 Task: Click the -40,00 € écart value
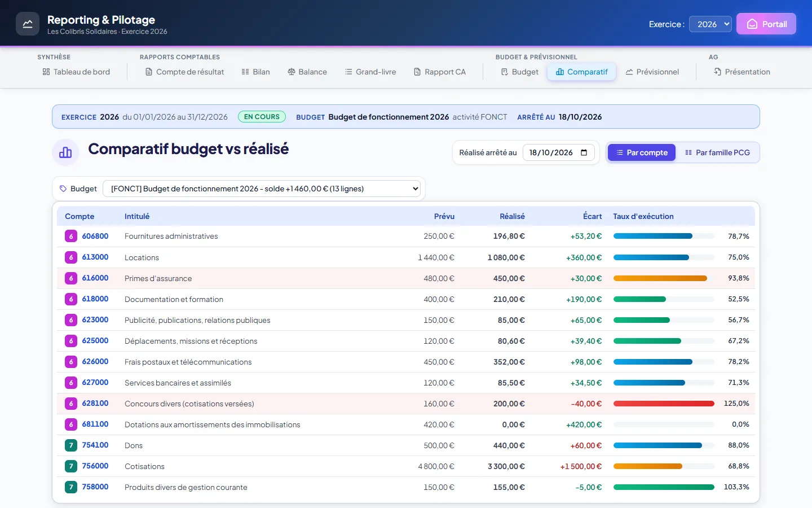click(x=586, y=404)
